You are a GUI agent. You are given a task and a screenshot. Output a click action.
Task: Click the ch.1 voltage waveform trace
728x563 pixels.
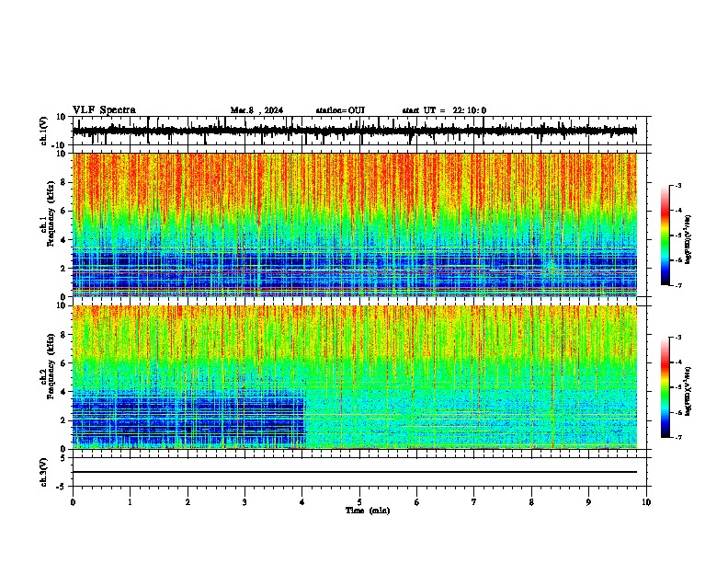click(x=355, y=131)
